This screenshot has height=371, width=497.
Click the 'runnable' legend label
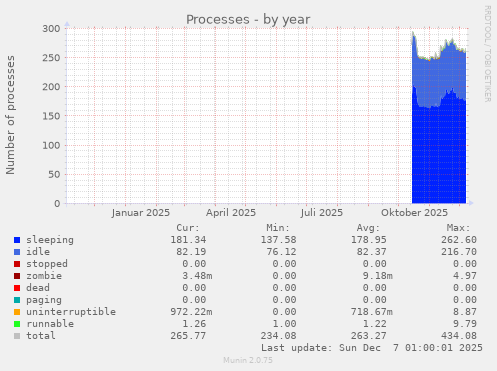pos(50,324)
